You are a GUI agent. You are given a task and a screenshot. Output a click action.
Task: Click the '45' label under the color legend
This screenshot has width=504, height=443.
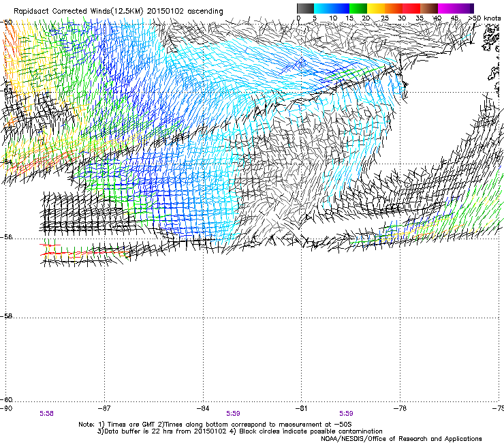(454, 18)
